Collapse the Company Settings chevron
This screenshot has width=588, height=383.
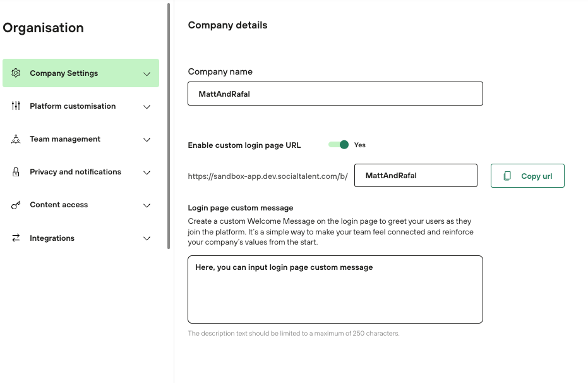pyautogui.click(x=147, y=74)
